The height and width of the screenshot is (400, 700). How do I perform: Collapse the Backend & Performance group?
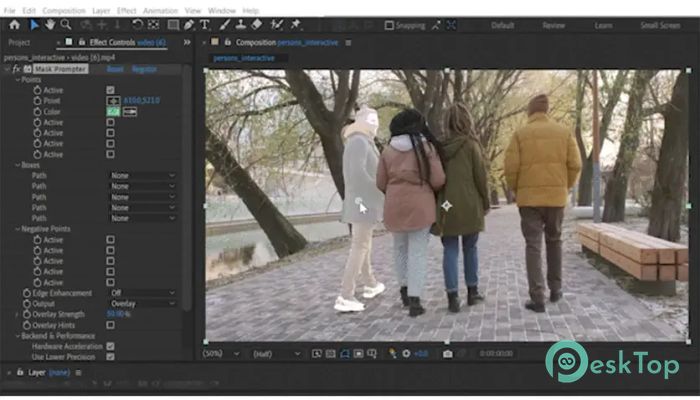pos(18,336)
